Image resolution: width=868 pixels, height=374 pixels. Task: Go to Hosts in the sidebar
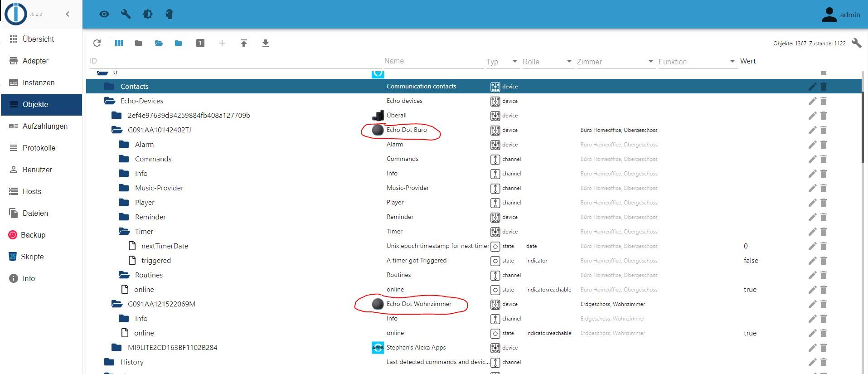pos(41,191)
